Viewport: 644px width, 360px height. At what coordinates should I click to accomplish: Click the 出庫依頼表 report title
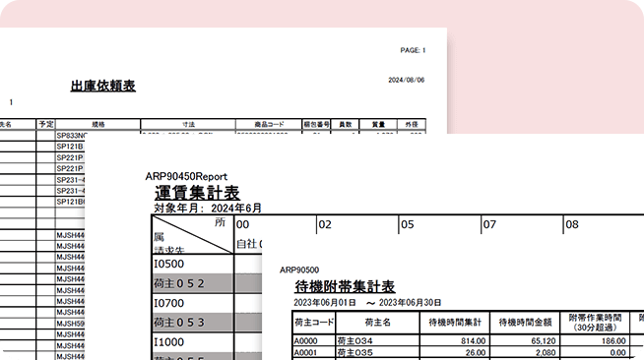(103, 86)
